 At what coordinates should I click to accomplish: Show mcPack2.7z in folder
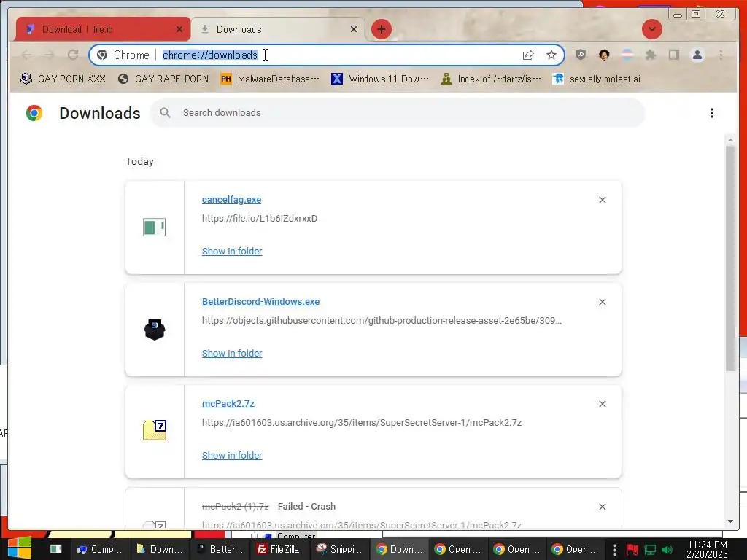coord(232,455)
